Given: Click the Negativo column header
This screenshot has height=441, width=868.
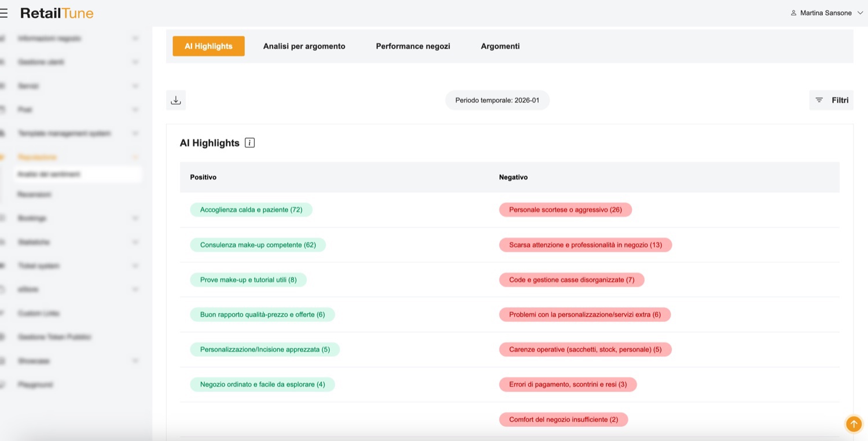Looking at the screenshot, I should coord(513,177).
